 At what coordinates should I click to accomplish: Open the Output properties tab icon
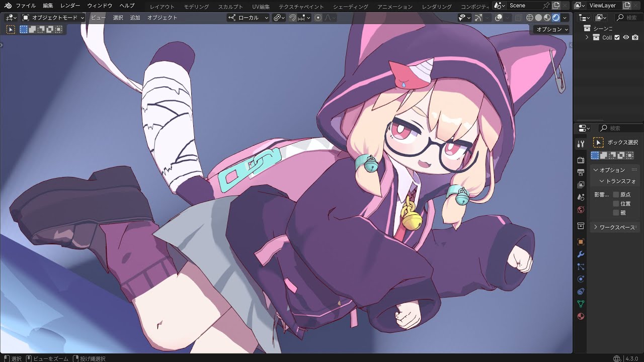(x=581, y=172)
